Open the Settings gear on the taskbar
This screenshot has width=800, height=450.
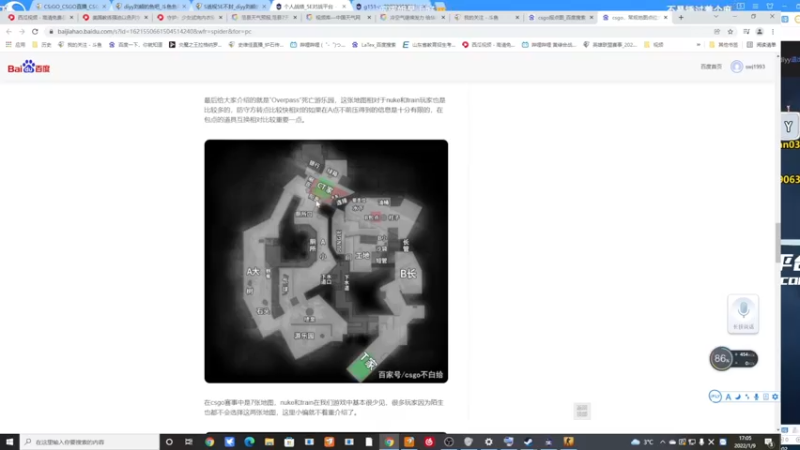pos(488,442)
